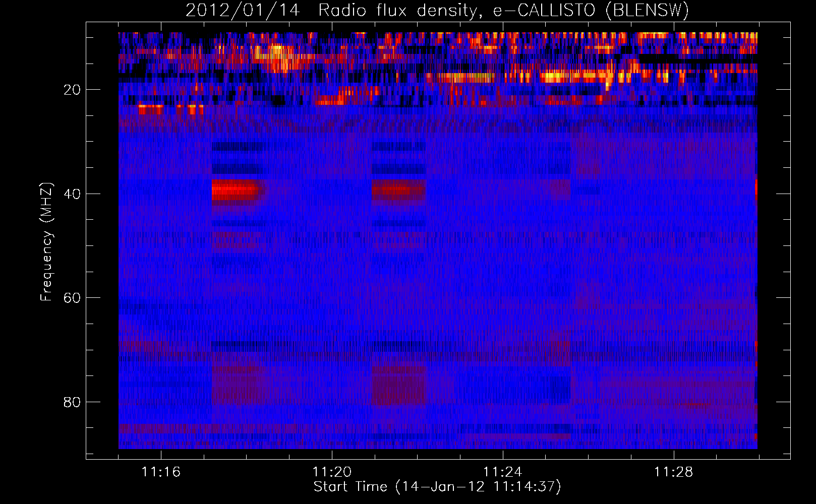Select the 'Frequency (MHZ)' y-axis label

coord(46,242)
